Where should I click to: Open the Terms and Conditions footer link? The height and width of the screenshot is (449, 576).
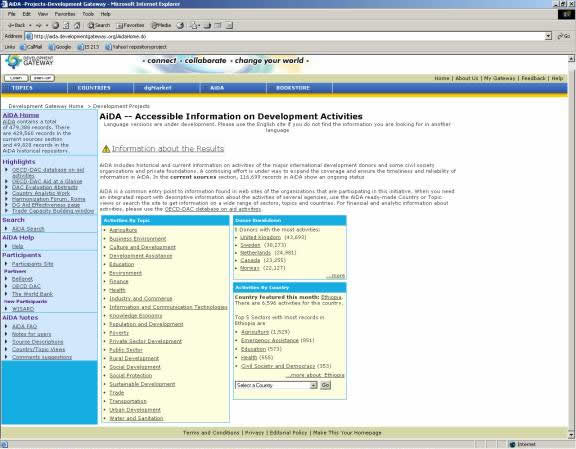pyautogui.click(x=211, y=433)
